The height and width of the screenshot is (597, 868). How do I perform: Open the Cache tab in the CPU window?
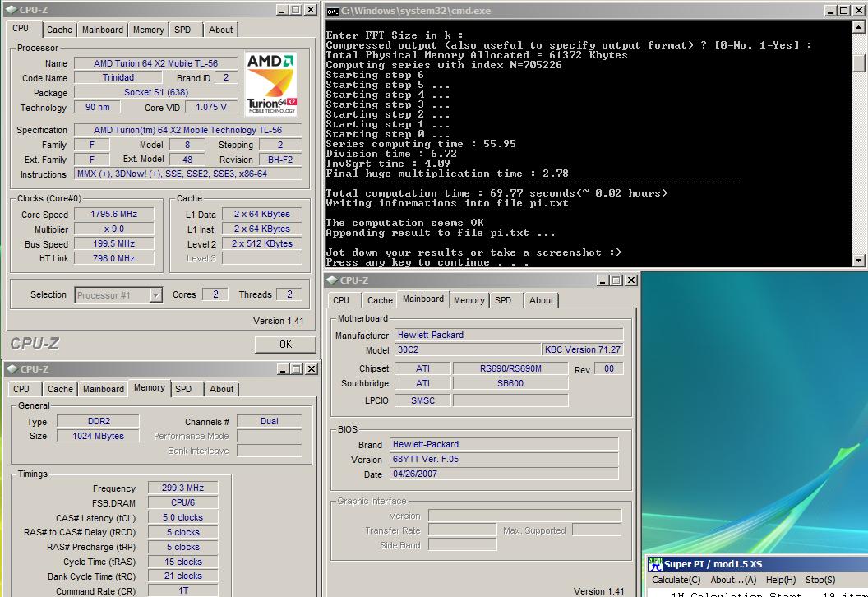pos(59,30)
